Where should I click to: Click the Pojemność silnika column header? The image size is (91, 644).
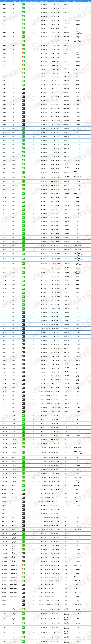click(32, 1)
